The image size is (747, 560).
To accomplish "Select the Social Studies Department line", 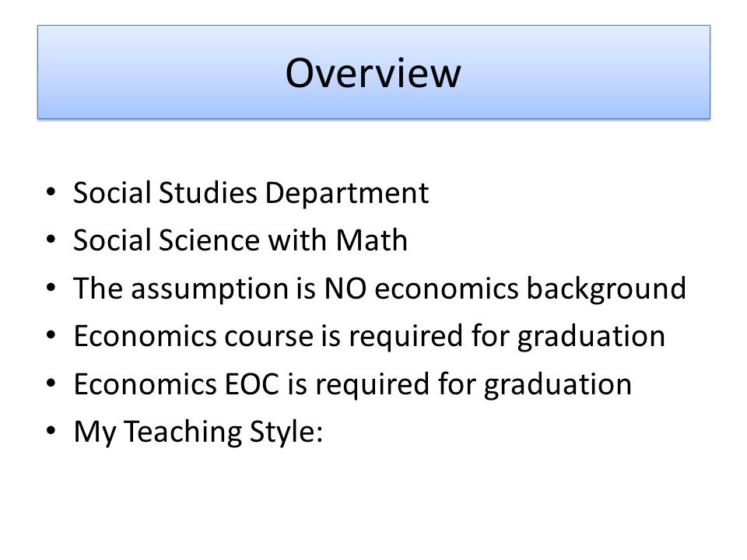I will [251, 194].
